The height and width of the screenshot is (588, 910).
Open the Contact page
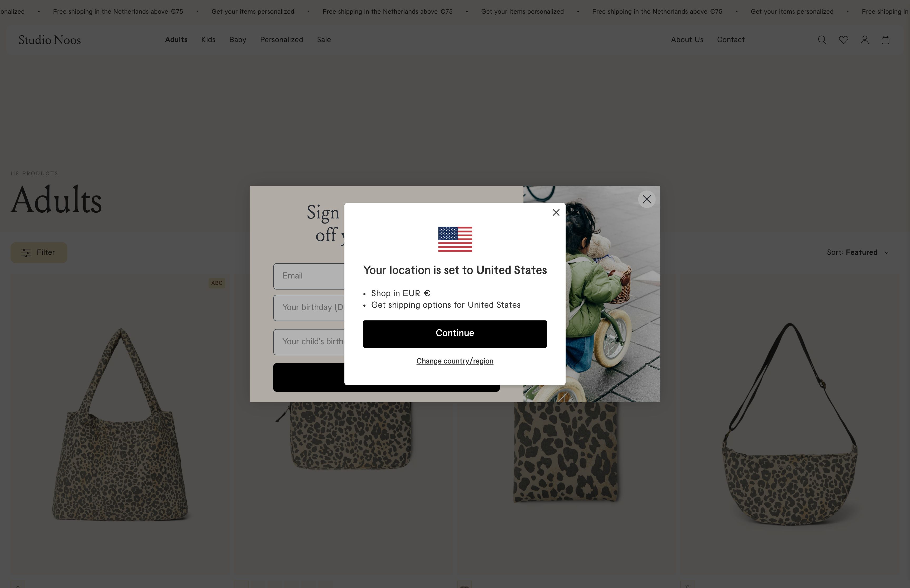[730, 40]
